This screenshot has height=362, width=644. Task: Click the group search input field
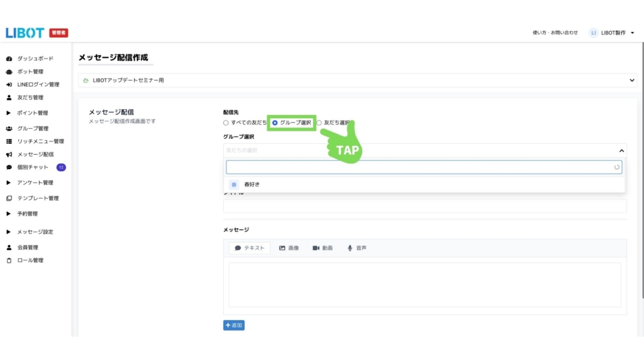pyautogui.click(x=418, y=167)
